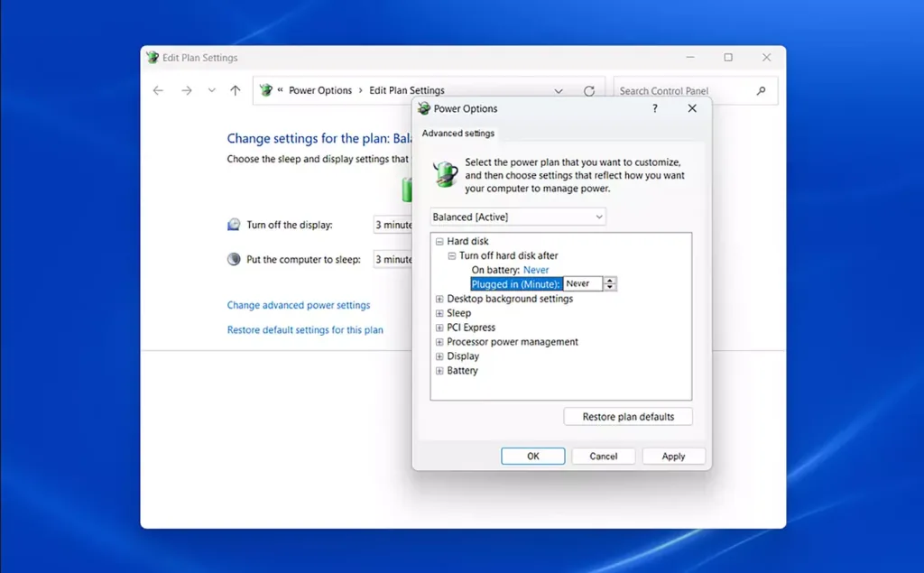
Task: Decrease Plugged in minutes with down spinner
Action: pyautogui.click(x=610, y=287)
